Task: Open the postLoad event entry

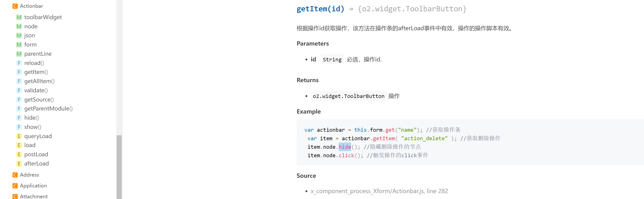Action: tap(36, 155)
